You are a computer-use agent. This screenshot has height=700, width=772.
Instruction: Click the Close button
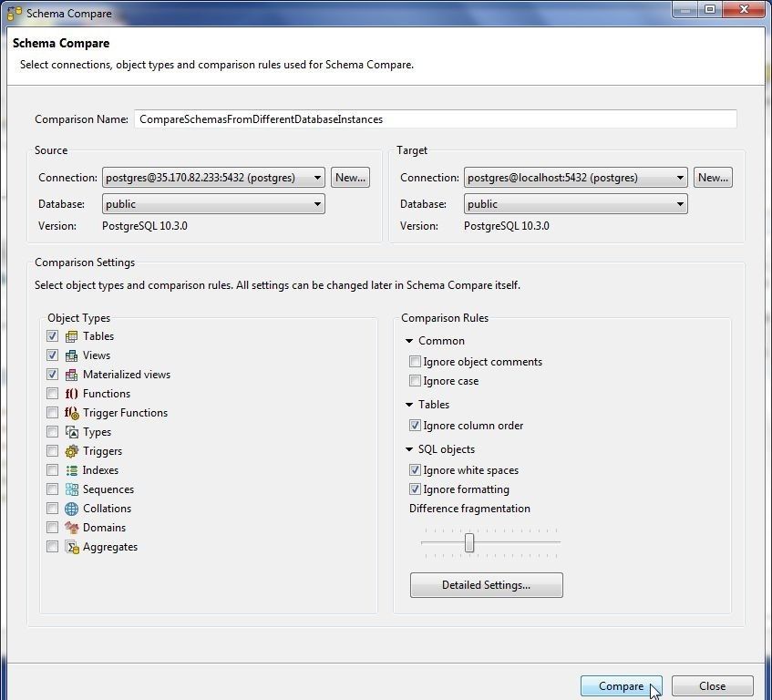(x=713, y=686)
